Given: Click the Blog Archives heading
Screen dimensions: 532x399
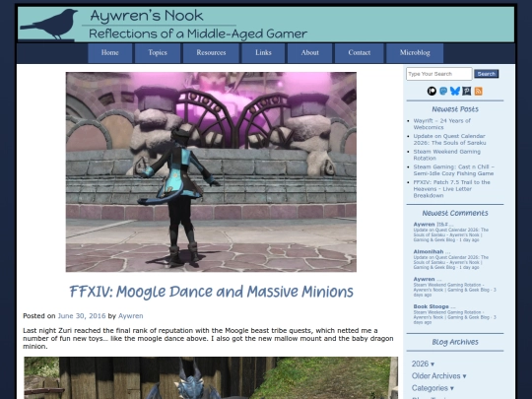Looking at the screenshot, I should click(455, 342).
